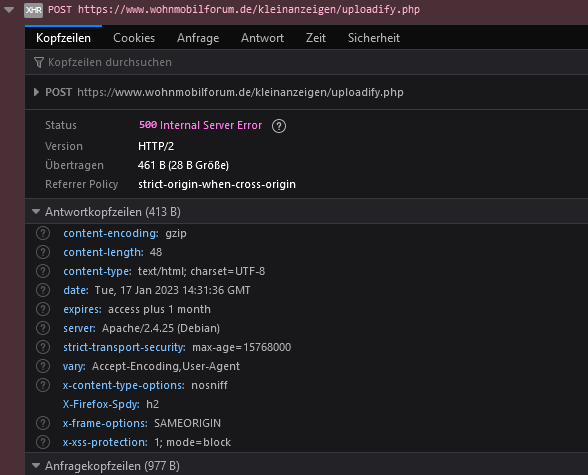Viewport: 588px width, 475px height.
Task: Collapse the top XHR request row arrow
Action: click(x=9, y=10)
